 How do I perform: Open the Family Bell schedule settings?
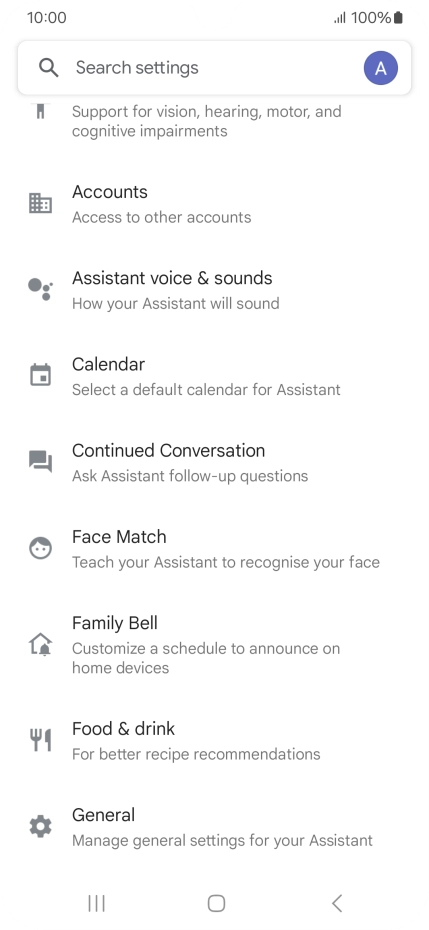tap(214, 644)
